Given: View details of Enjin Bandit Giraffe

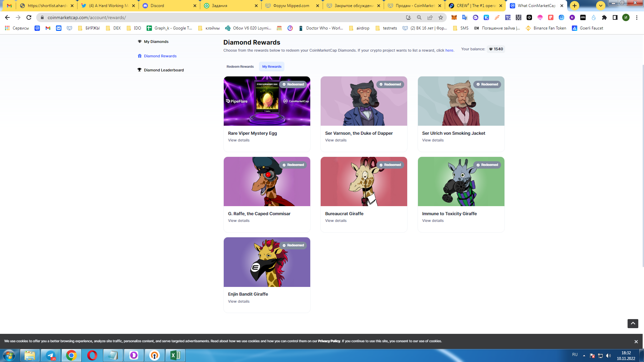Looking at the screenshot, I should pos(238,302).
